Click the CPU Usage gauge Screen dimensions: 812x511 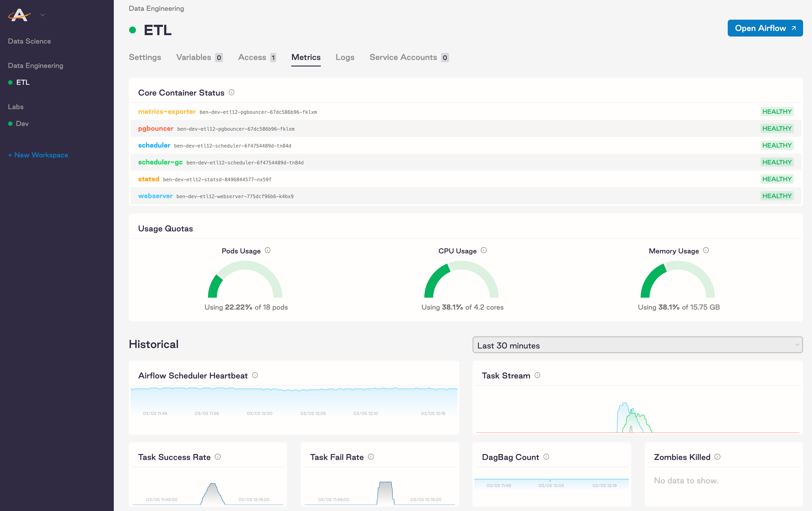461,279
